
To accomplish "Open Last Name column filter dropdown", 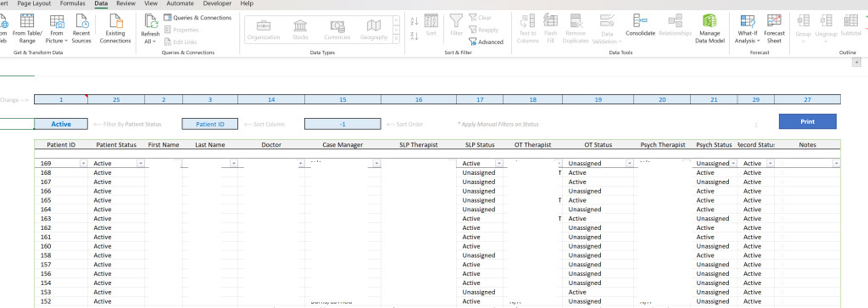I will tap(234, 164).
